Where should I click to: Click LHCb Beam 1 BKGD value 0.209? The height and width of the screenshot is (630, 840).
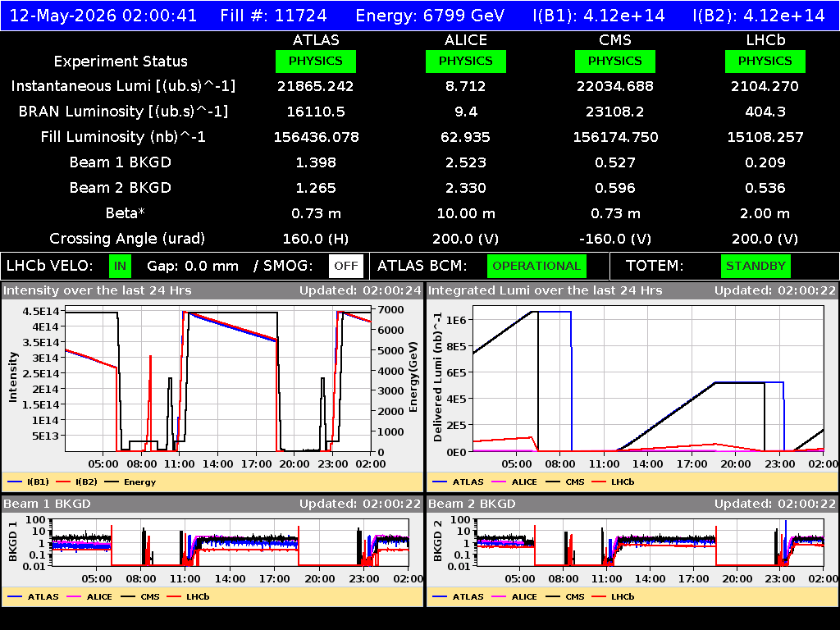tap(765, 162)
